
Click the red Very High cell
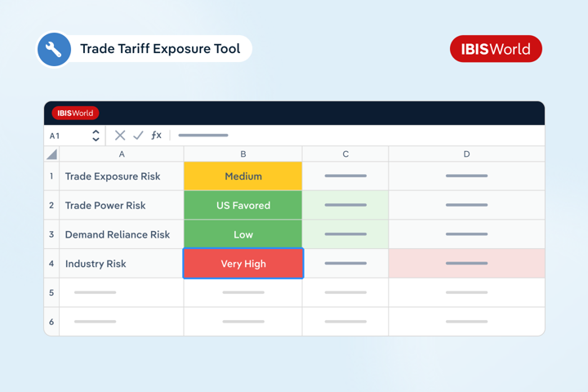click(243, 264)
